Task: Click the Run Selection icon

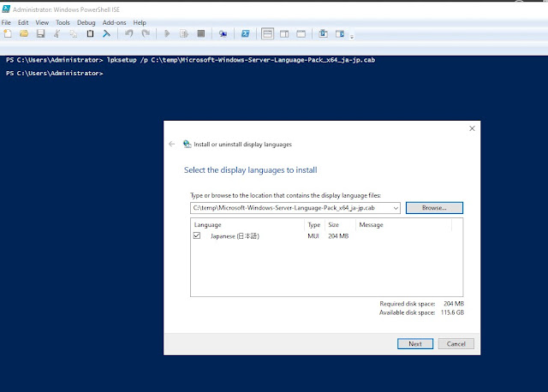Action: (184, 33)
